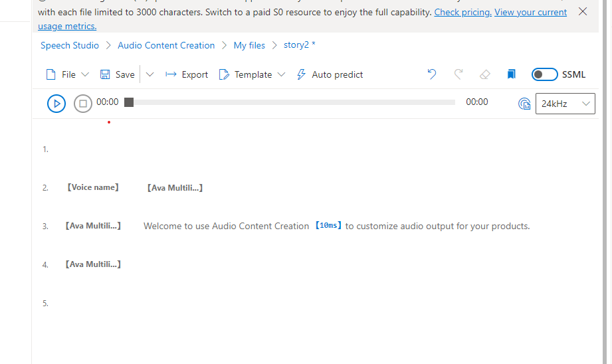Click the undo arrow icon
The height and width of the screenshot is (364, 612).
point(432,74)
